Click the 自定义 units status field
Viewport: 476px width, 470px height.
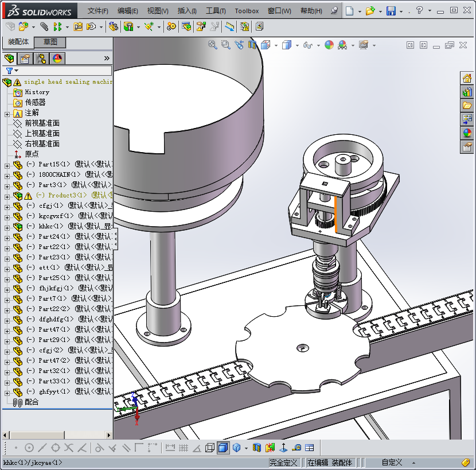pos(392,463)
